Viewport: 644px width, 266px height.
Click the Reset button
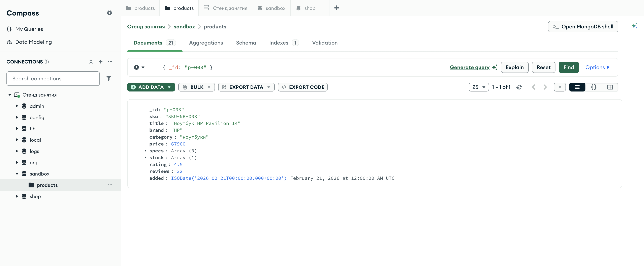[x=544, y=67]
